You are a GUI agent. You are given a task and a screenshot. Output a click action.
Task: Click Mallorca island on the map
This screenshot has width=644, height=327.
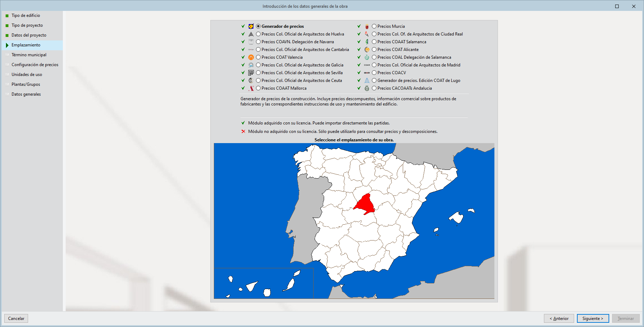457,217
